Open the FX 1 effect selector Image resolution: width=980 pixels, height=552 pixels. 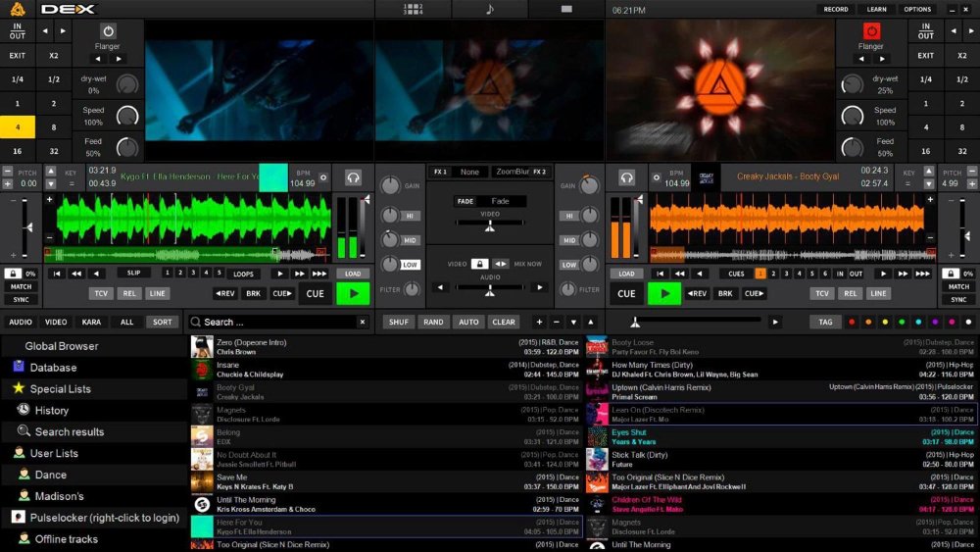(x=469, y=172)
